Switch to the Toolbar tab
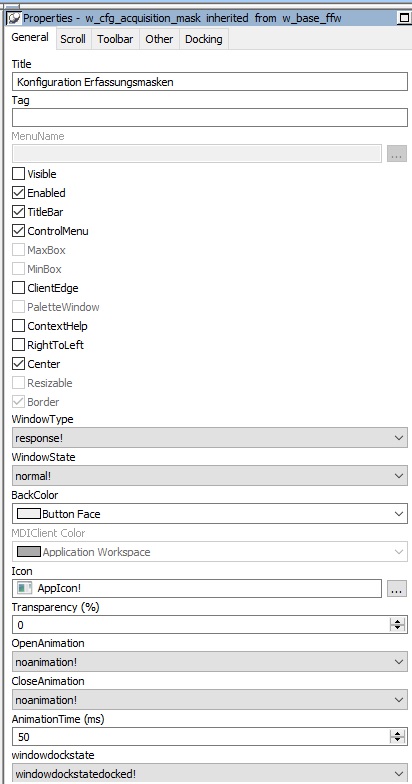This screenshot has height=784, width=412. 115,39
